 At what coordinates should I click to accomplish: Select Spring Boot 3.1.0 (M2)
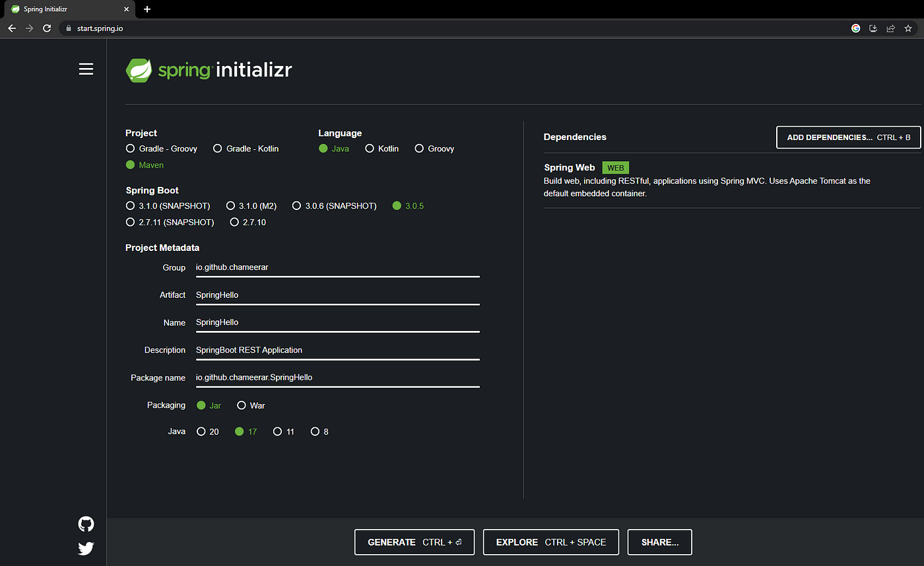click(x=251, y=206)
